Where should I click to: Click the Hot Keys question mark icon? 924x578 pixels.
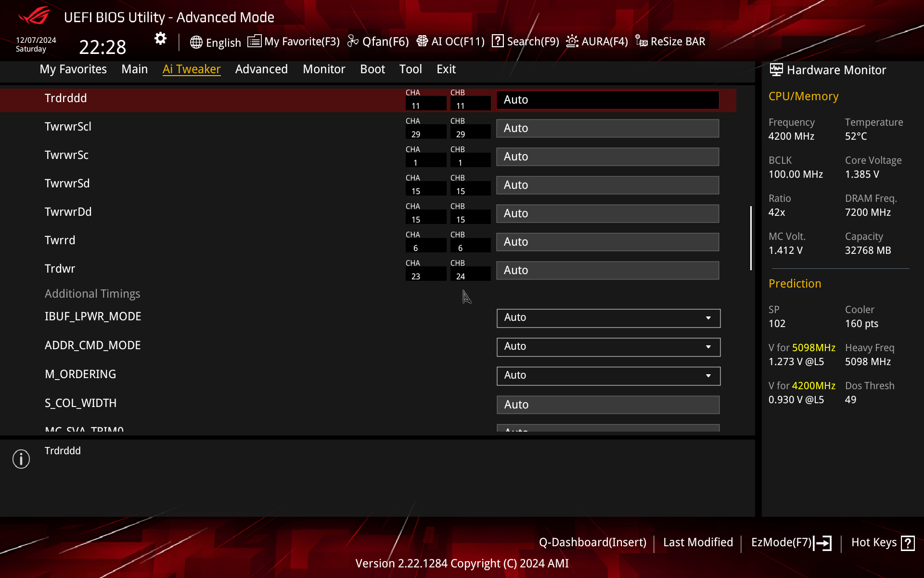coord(908,543)
